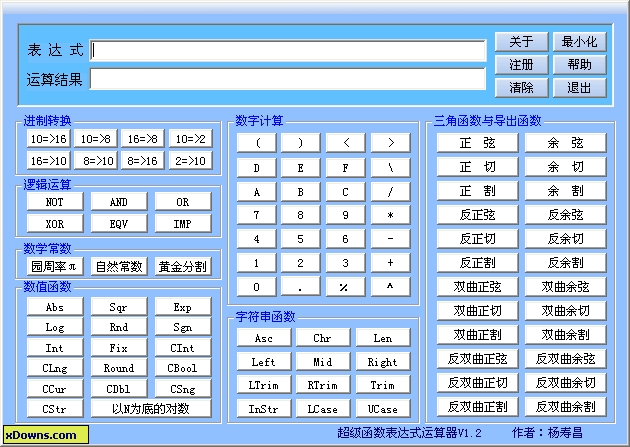The height and width of the screenshot is (447, 630).
Task: Insert the AND logic operator
Action: [119, 202]
